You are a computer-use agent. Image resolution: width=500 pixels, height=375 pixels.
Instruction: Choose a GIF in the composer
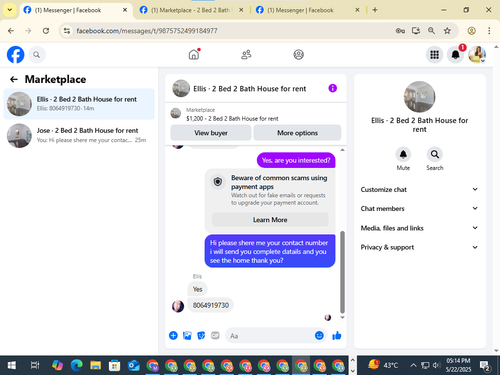(x=215, y=335)
